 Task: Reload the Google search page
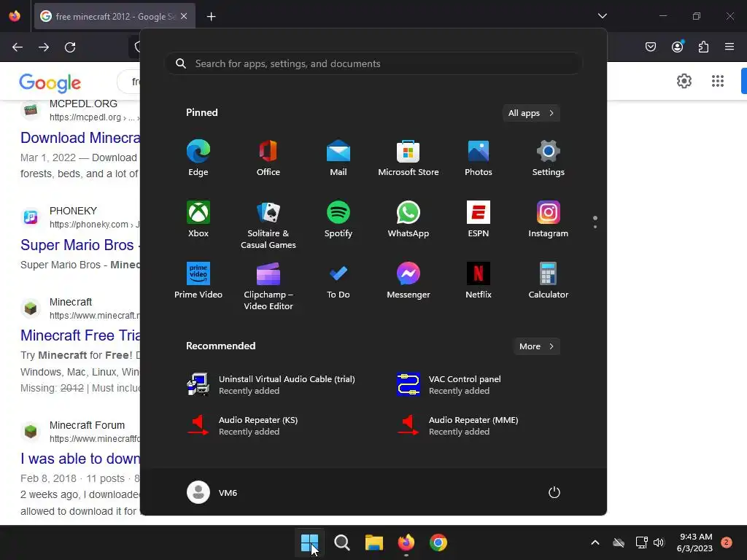(70, 47)
